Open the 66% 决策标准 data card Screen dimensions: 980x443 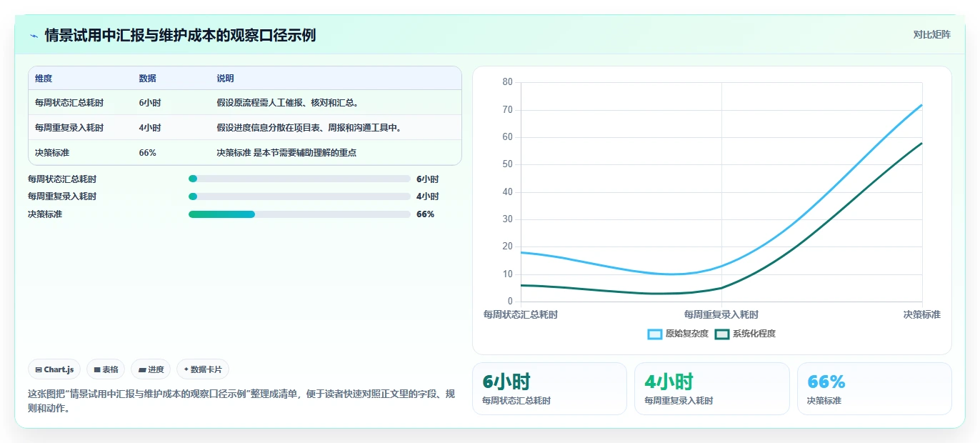coord(874,389)
